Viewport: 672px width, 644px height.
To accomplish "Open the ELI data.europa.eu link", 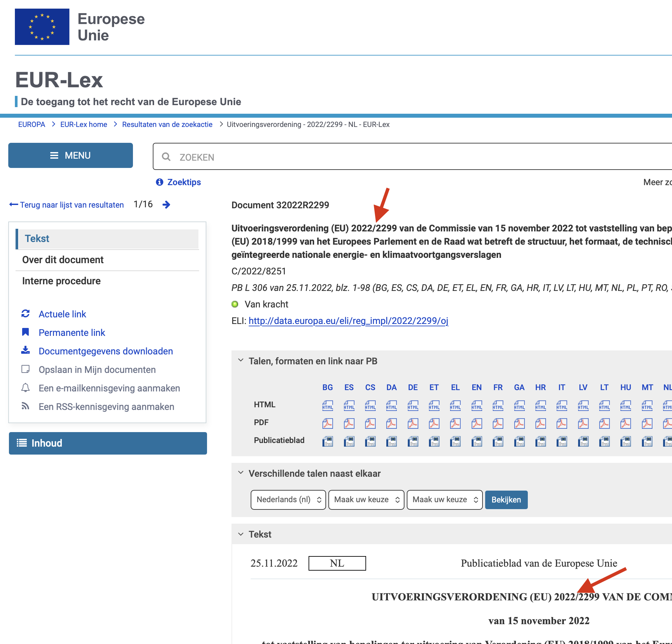I will [x=348, y=321].
